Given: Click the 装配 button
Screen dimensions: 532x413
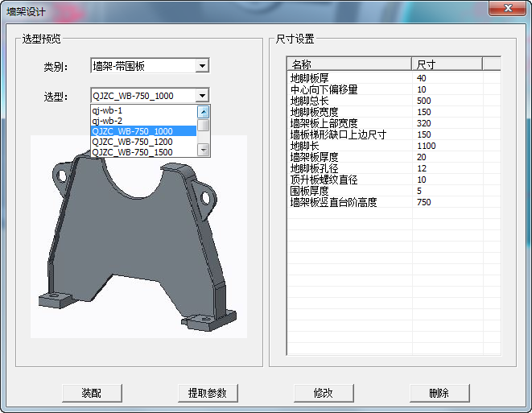Looking at the screenshot, I should pyautogui.click(x=92, y=393).
